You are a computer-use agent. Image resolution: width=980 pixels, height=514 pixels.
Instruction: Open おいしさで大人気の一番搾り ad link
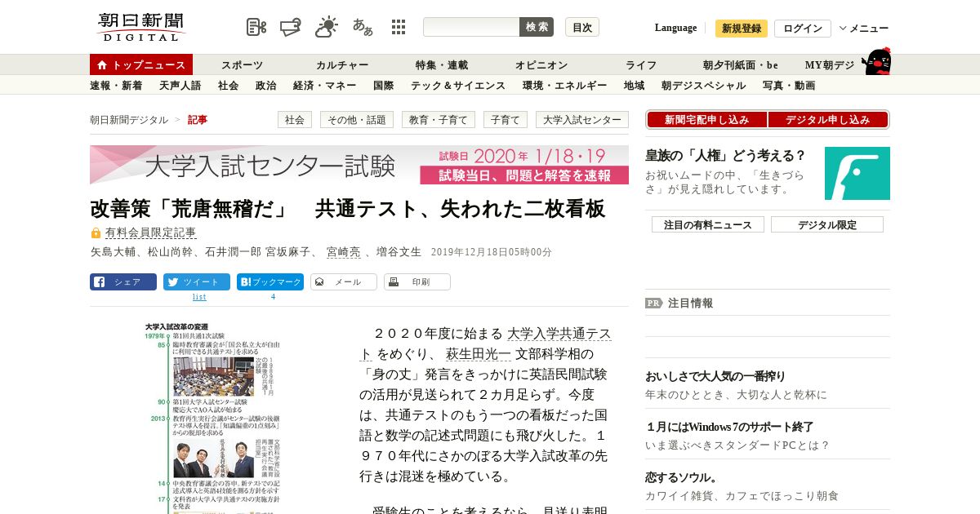[715, 376]
